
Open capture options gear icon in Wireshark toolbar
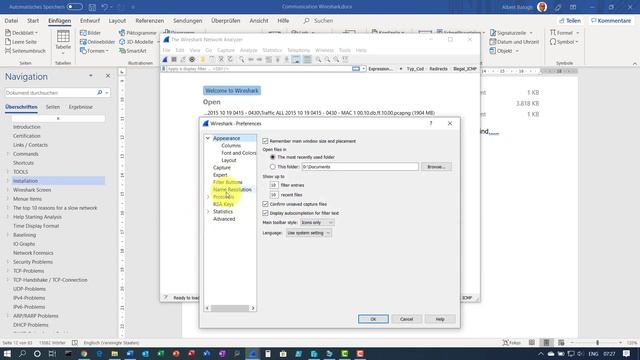tap(192, 60)
